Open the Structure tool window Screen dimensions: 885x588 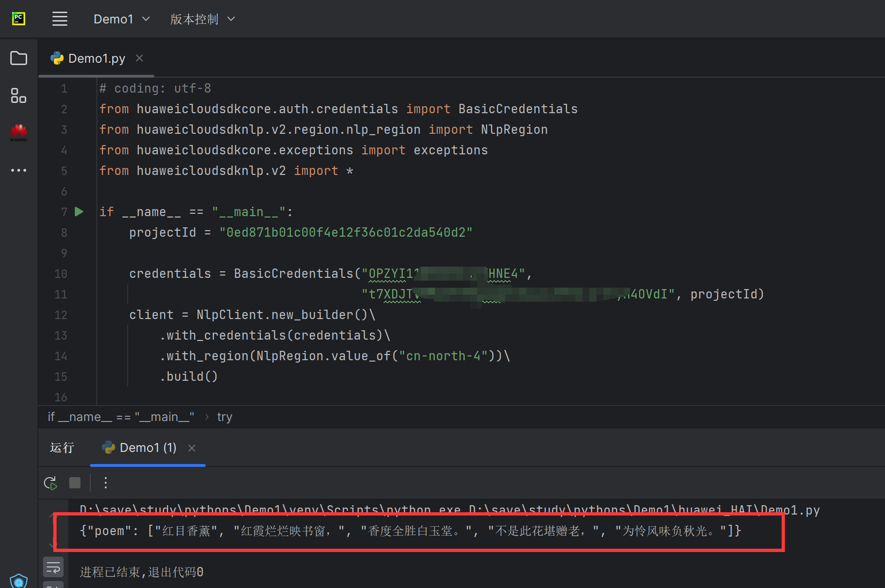coord(19,95)
